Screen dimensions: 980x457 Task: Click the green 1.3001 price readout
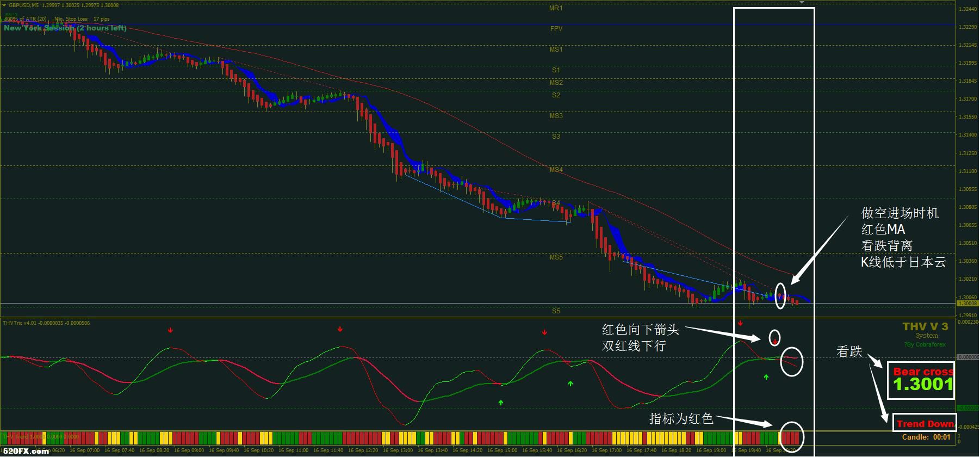923,385
